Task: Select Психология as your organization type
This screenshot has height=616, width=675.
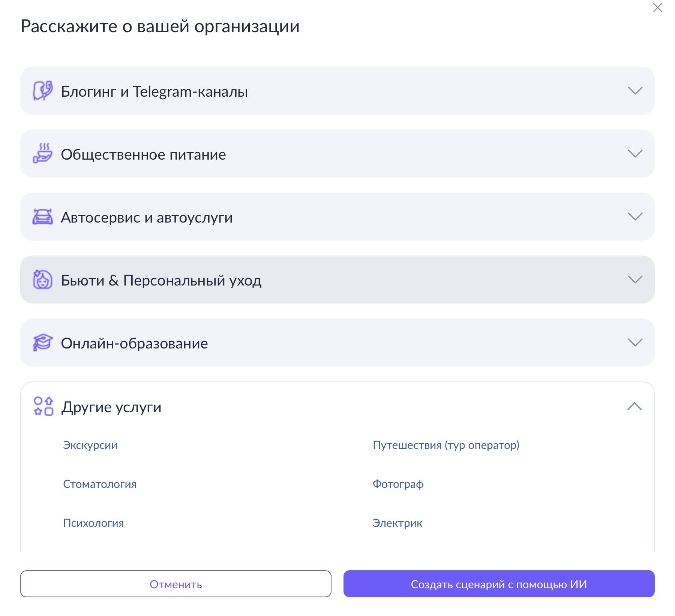Action: pyautogui.click(x=94, y=523)
